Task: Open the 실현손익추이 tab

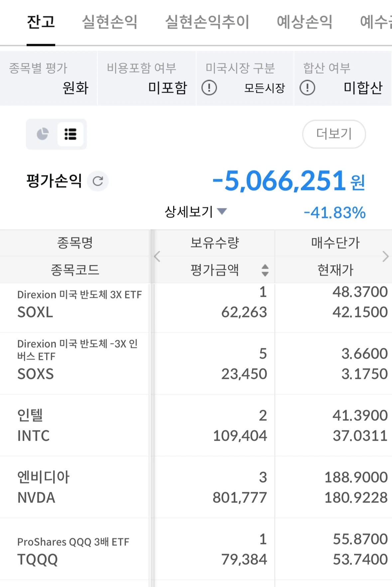Action: pos(207,22)
